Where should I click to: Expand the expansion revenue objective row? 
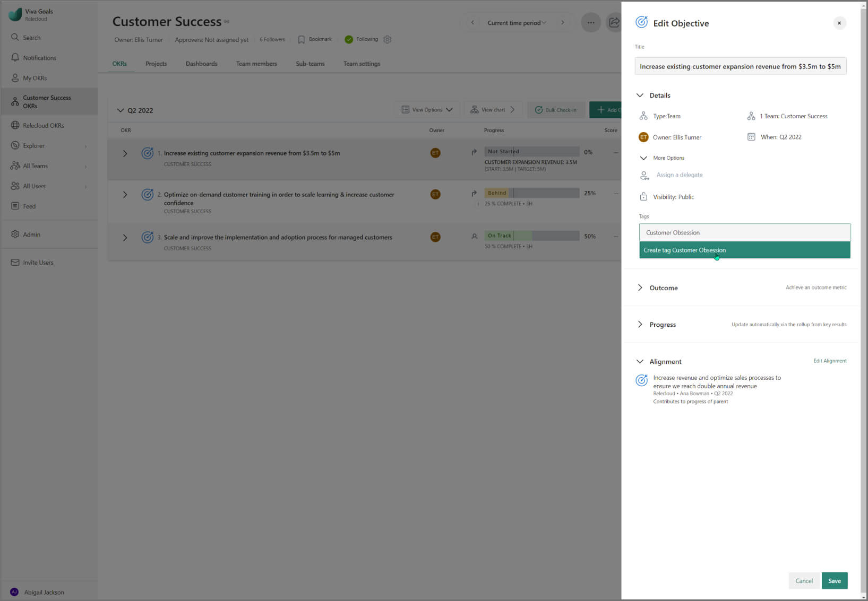click(x=125, y=154)
